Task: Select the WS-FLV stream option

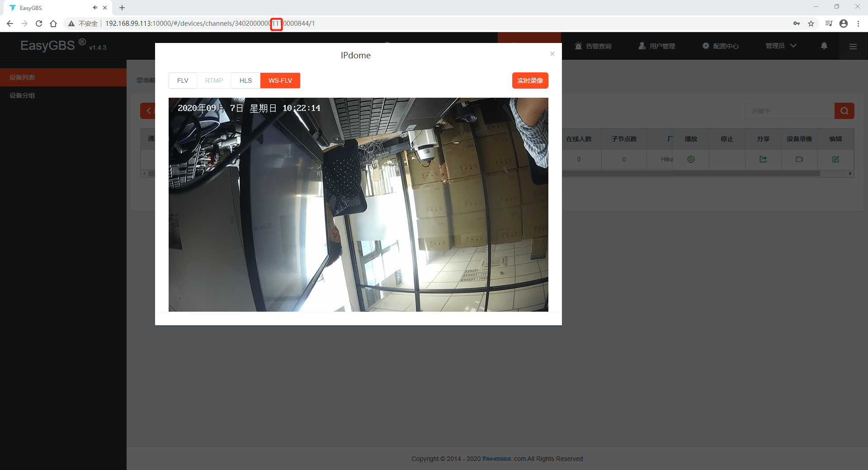Action: (x=280, y=81)
